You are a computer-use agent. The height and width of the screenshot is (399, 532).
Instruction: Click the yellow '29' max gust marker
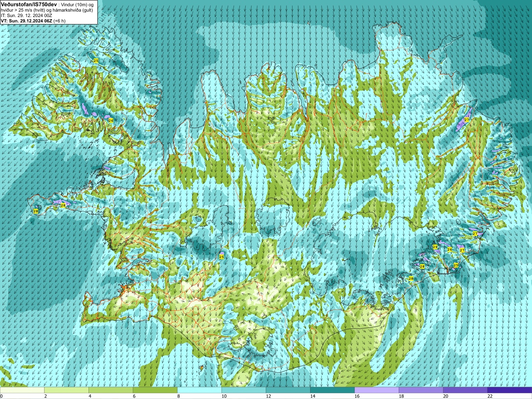tap(435, 247)
